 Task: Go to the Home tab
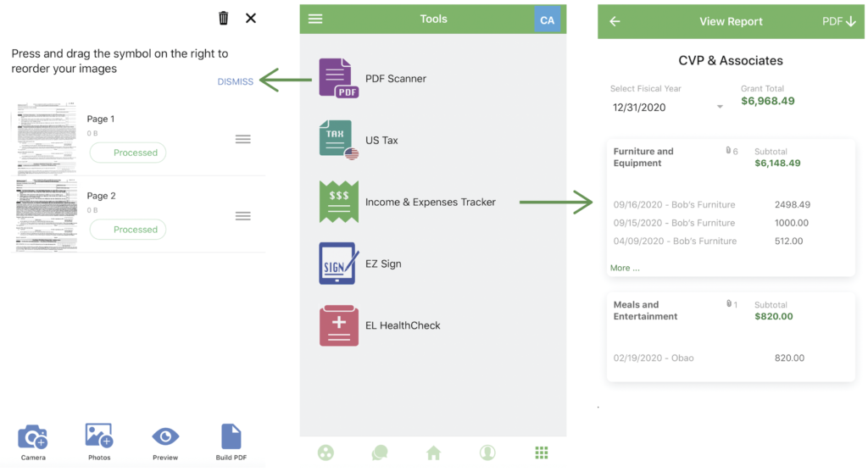[433, 453]
